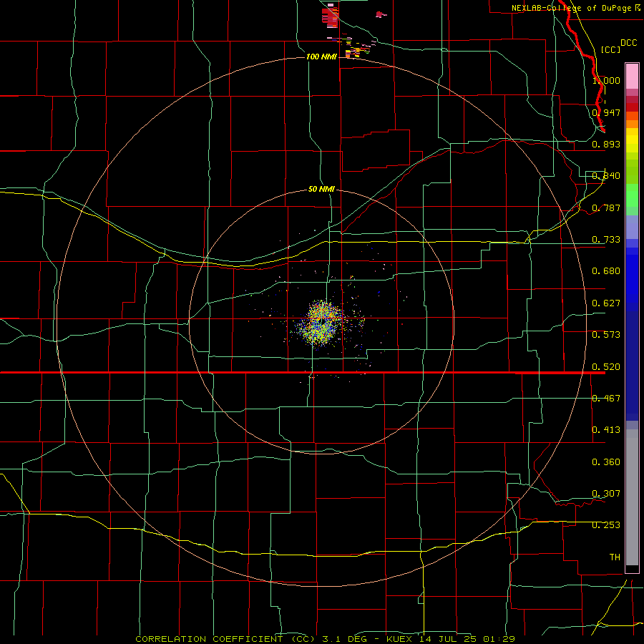This screenshot has width=644, height=644.
Task: Click the 0.680 legend value
Action: coord(606,271)
